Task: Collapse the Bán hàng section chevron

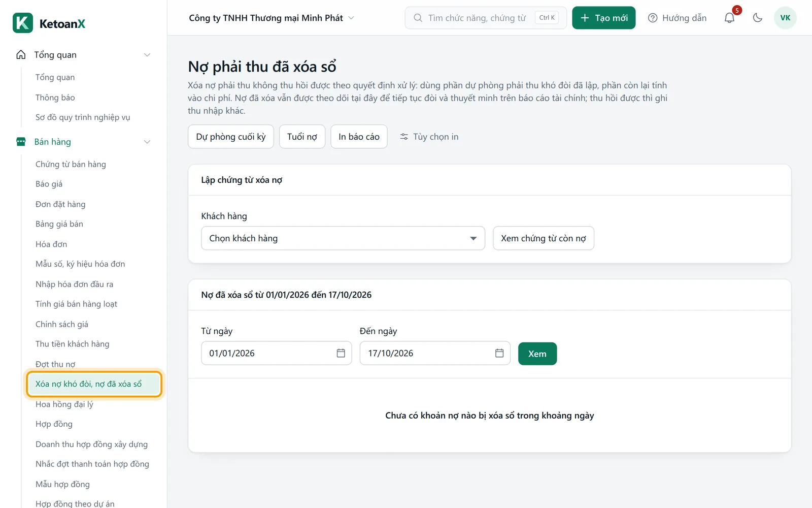Action: coord(147,142)
